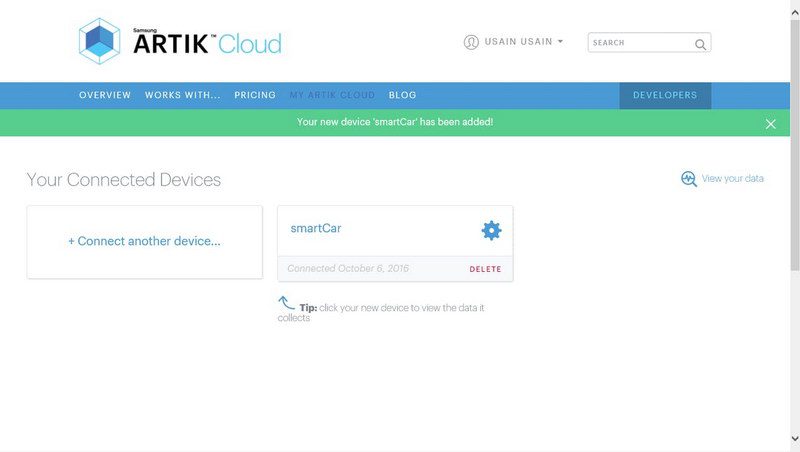Click the scrollbar up arrow
This screenshot has height=452, width=800.
click(795, 13)
